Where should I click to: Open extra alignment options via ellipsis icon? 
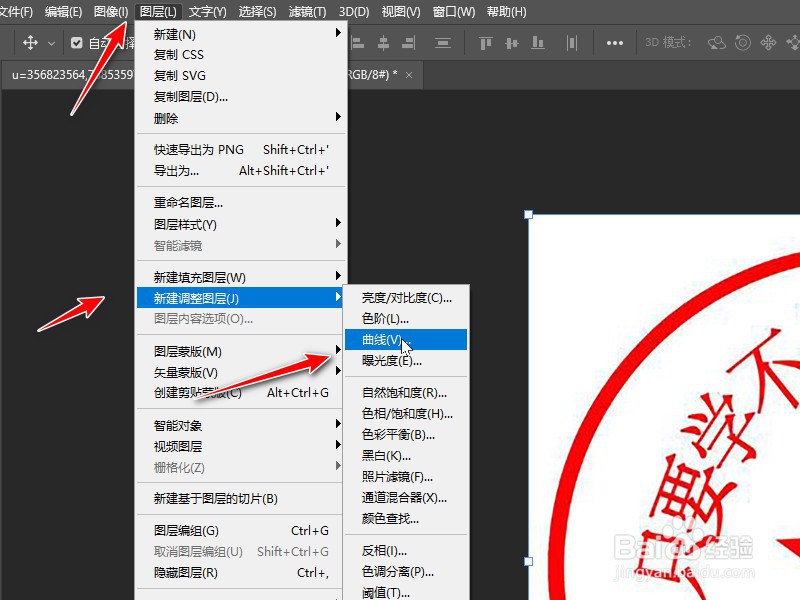[614, 43]
